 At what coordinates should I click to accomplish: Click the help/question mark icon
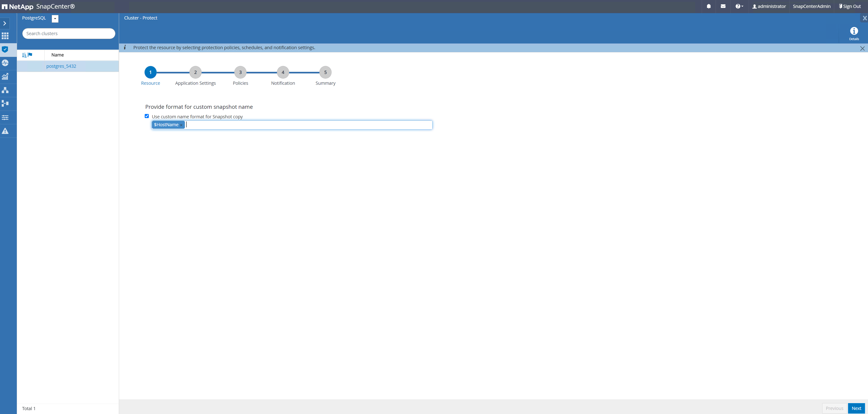click(x=739, y=6)
